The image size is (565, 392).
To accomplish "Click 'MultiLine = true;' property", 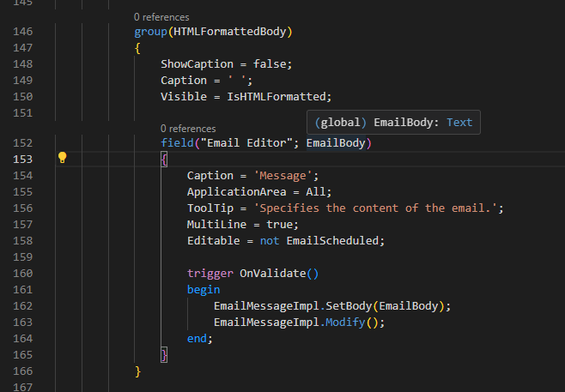I will [x=242, y=225].
